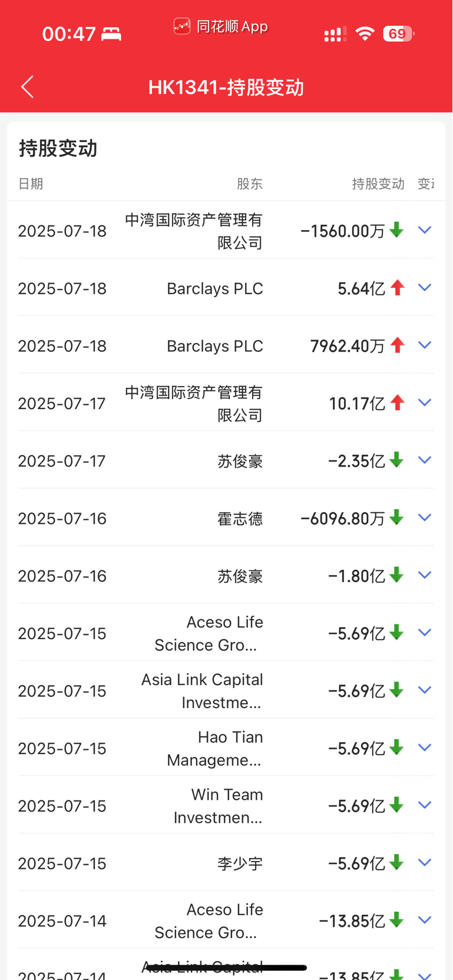Expand Barclays PLC 5.64亿 row details
Screen dimensions: 453x980
point(425,288)
